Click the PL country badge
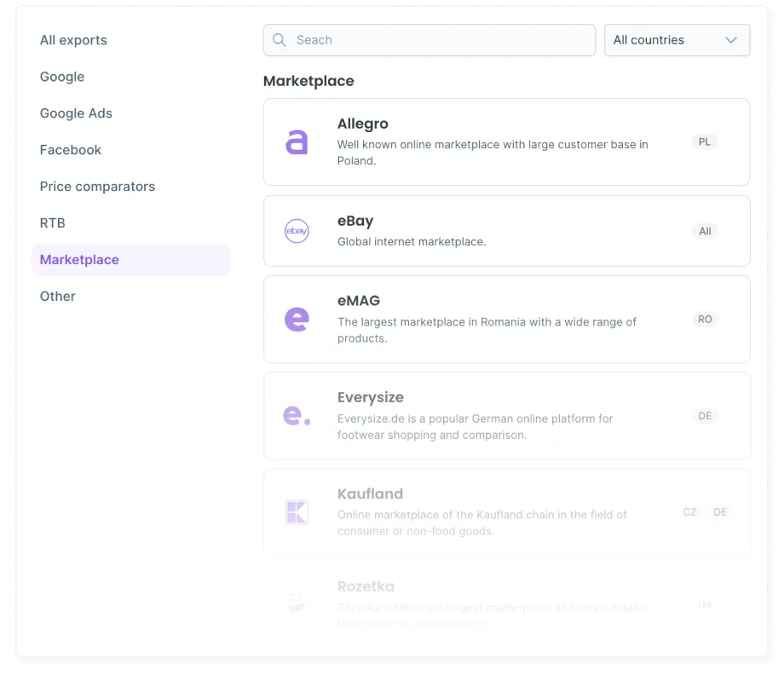 pos(705,142)
